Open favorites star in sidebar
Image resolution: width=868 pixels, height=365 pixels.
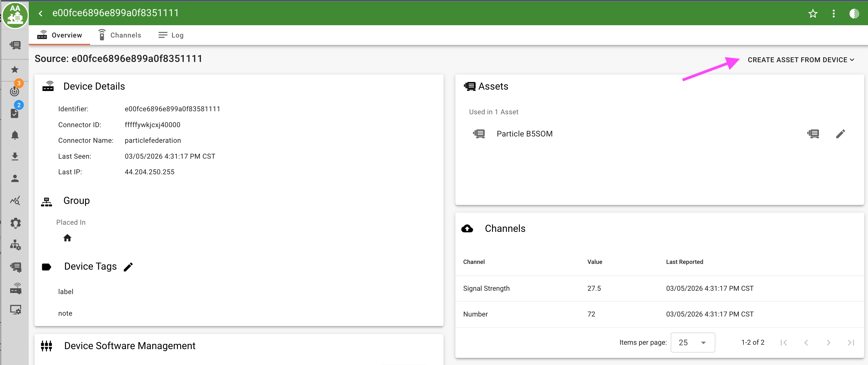(15, 70)
